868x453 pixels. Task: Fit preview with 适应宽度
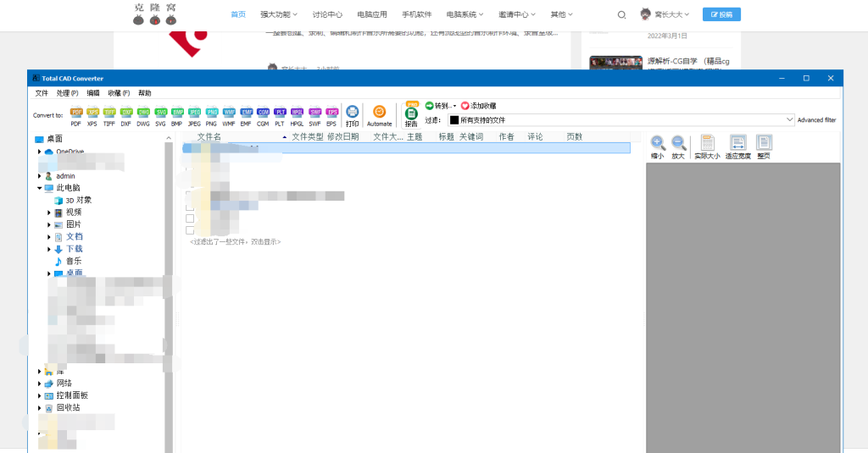point(738,147)
